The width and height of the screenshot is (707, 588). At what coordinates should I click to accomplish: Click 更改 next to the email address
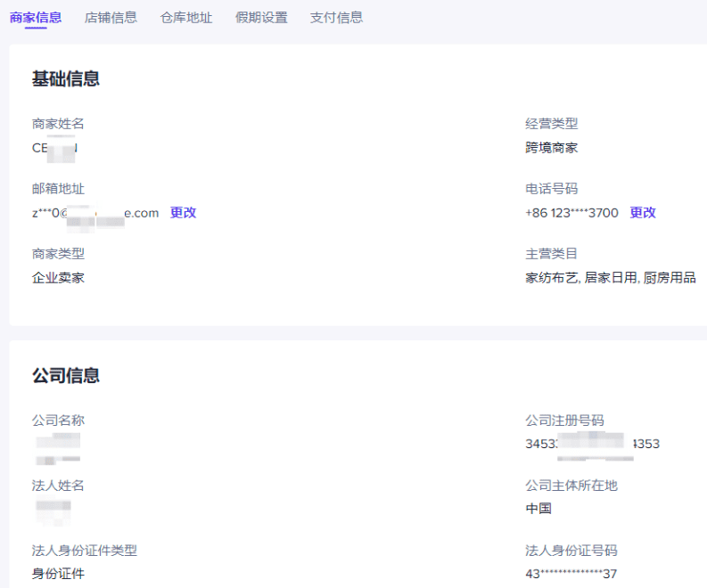[x=183, y=213]
